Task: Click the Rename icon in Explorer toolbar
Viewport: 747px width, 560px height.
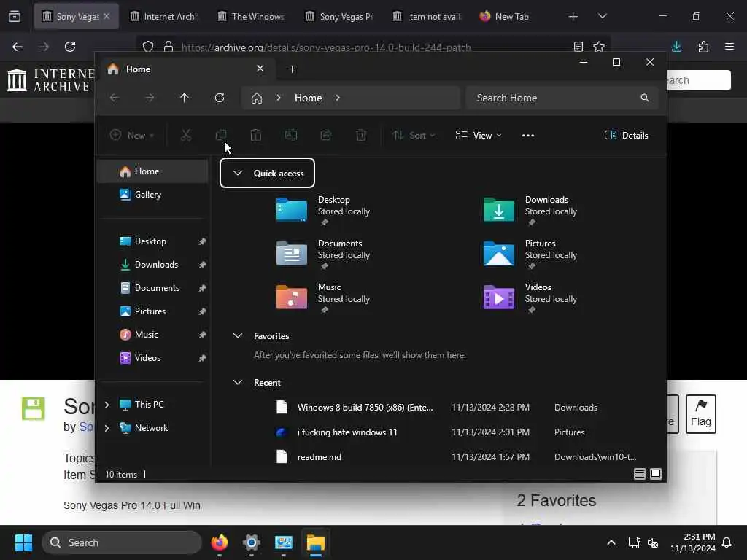Action: click(x=291, y=135)
